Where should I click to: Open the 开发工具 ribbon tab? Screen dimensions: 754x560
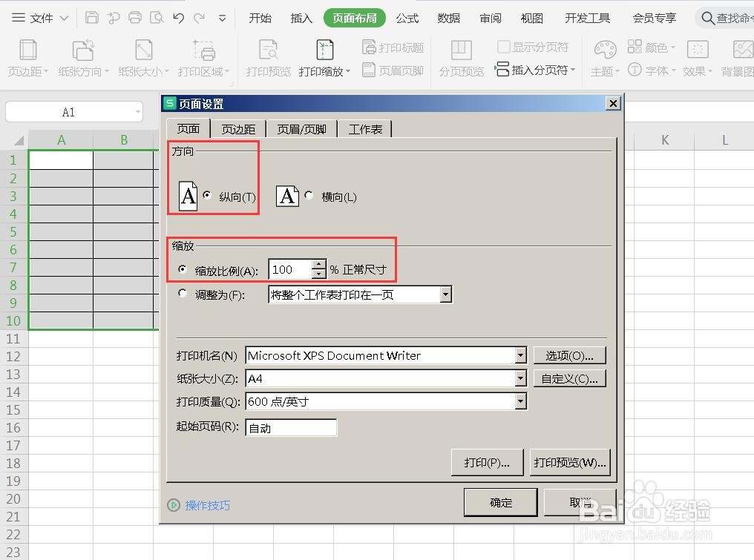coord(588,19)
